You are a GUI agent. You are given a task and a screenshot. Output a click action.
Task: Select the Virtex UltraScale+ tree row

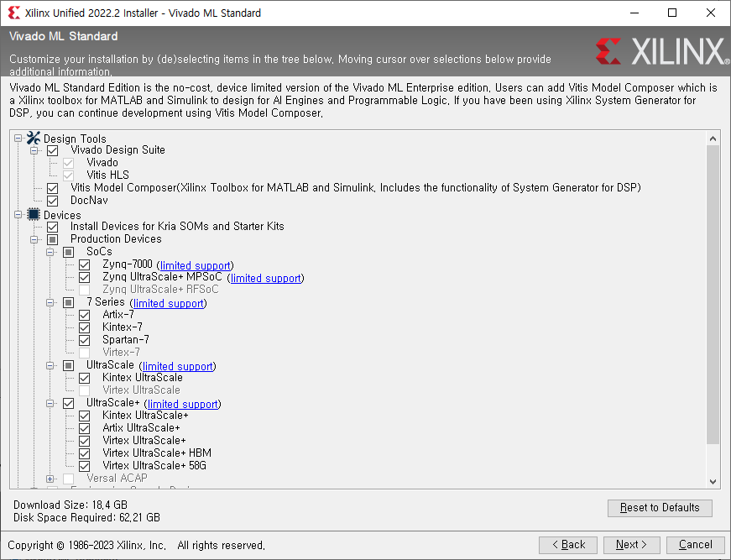pos(144,441)
